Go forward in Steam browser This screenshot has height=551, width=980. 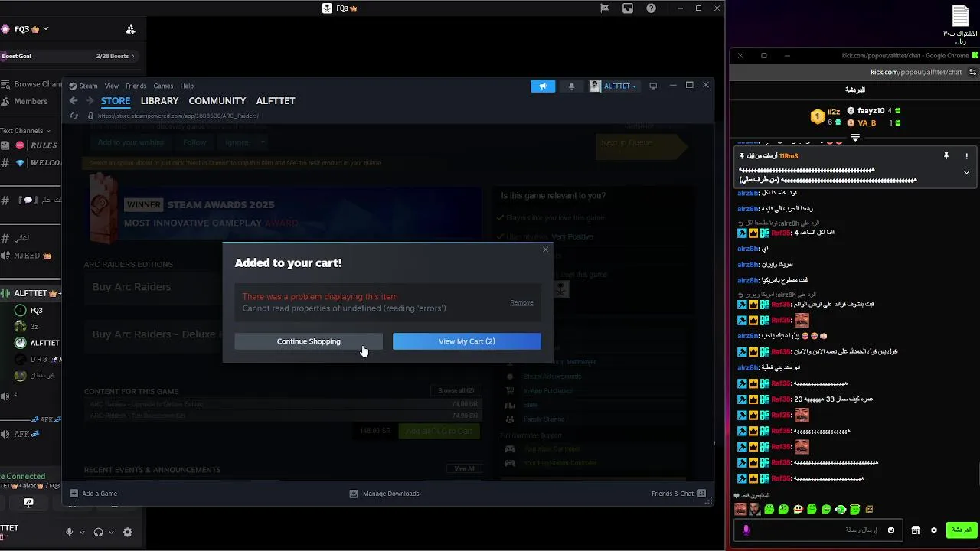tap(90, 101)
